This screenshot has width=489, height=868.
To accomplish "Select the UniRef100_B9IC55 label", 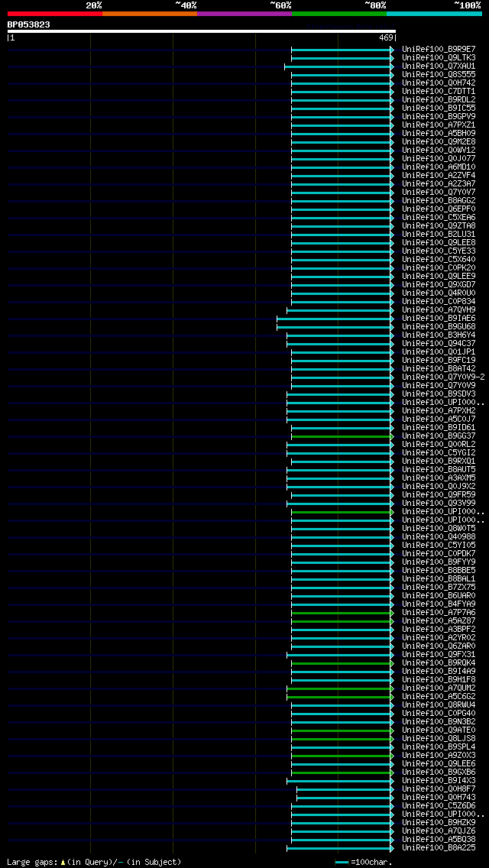I will coord(439,108).
